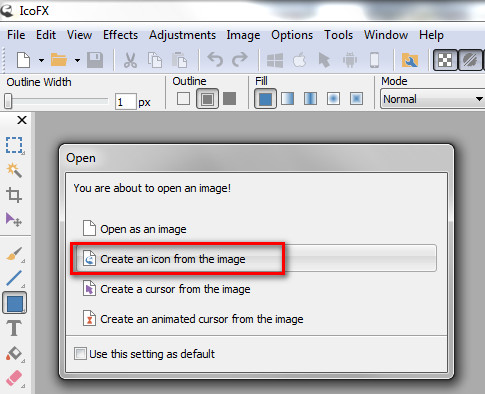Select the Magic Wand tool
This screenshot has height=394, width=485.
tap(14, 170)
